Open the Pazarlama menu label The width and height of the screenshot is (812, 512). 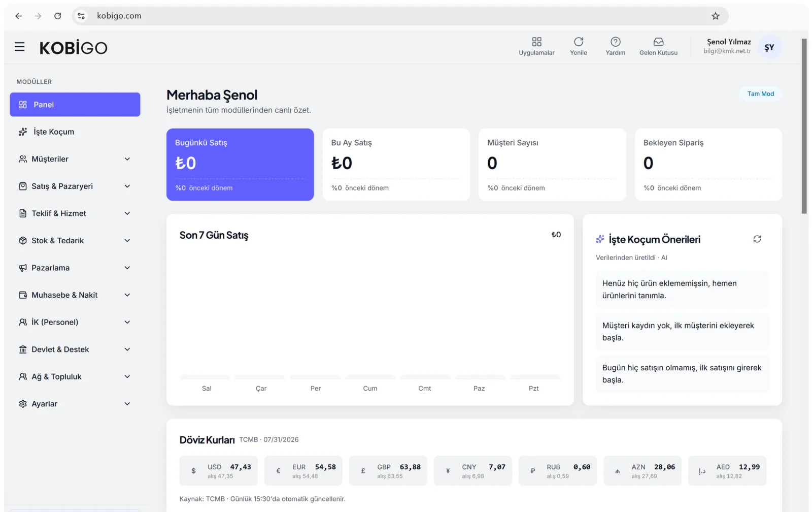[x=51, y=268]
